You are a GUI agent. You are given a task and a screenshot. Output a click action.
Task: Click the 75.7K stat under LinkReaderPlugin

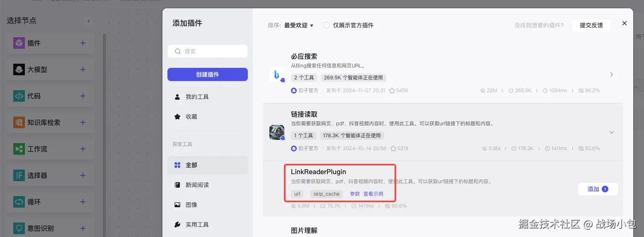(x=330, y=206)
